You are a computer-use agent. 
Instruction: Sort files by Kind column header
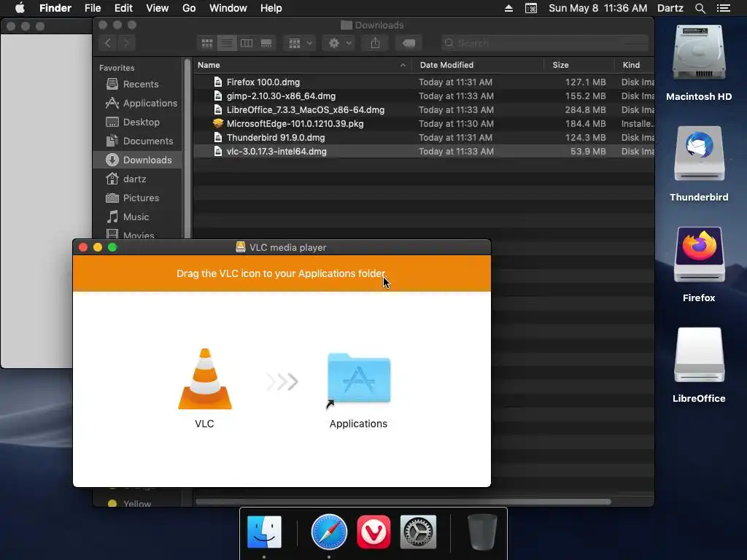pyautogui.click(x=635, y=65)
